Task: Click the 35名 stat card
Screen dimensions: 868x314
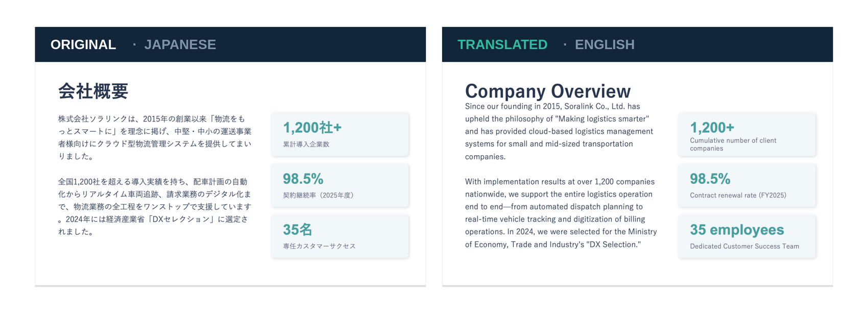Action: pyautogui.click(x=340, y=236)
